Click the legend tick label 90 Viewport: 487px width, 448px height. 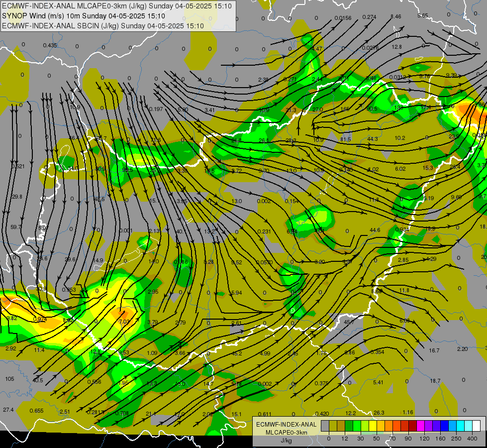408,439
